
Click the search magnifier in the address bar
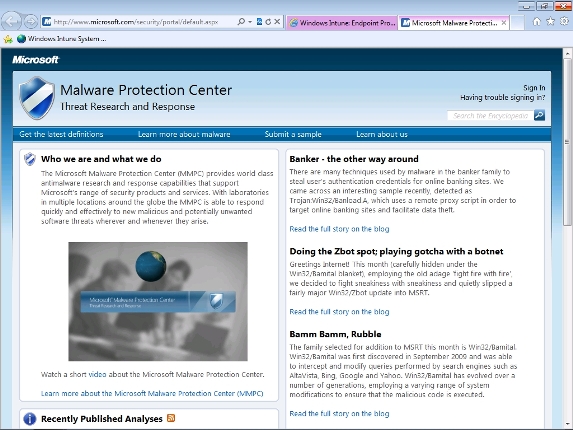(241, 22)
